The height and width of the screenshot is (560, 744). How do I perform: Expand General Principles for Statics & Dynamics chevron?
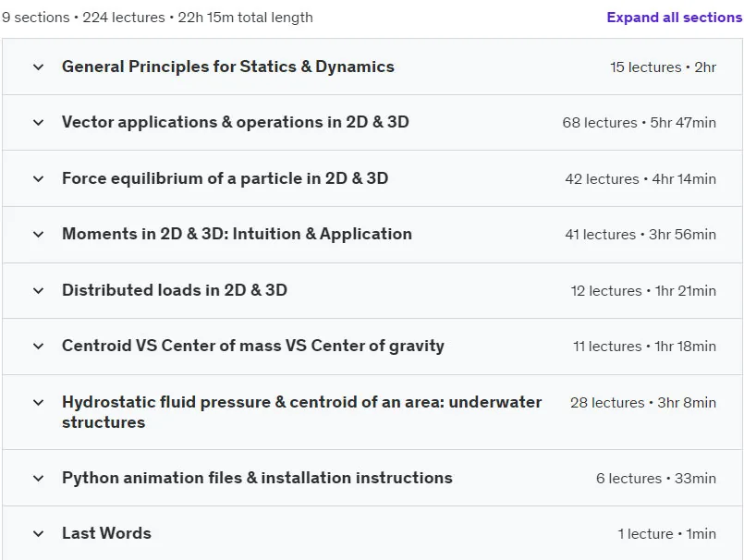39,67
